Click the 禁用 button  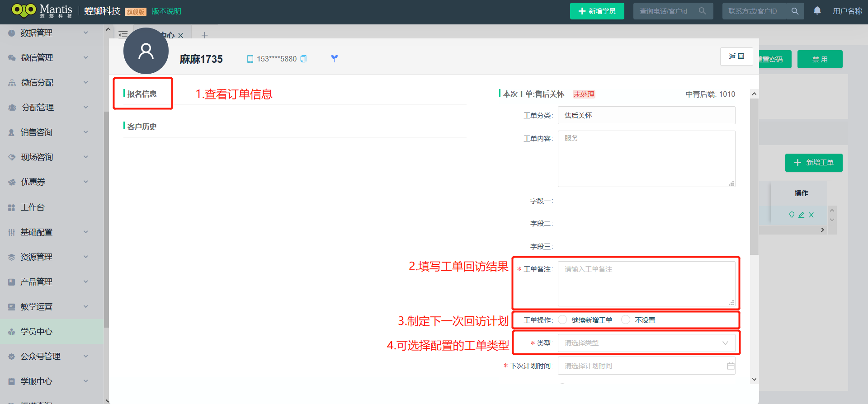pyautogui.click(x=820, y=59)
